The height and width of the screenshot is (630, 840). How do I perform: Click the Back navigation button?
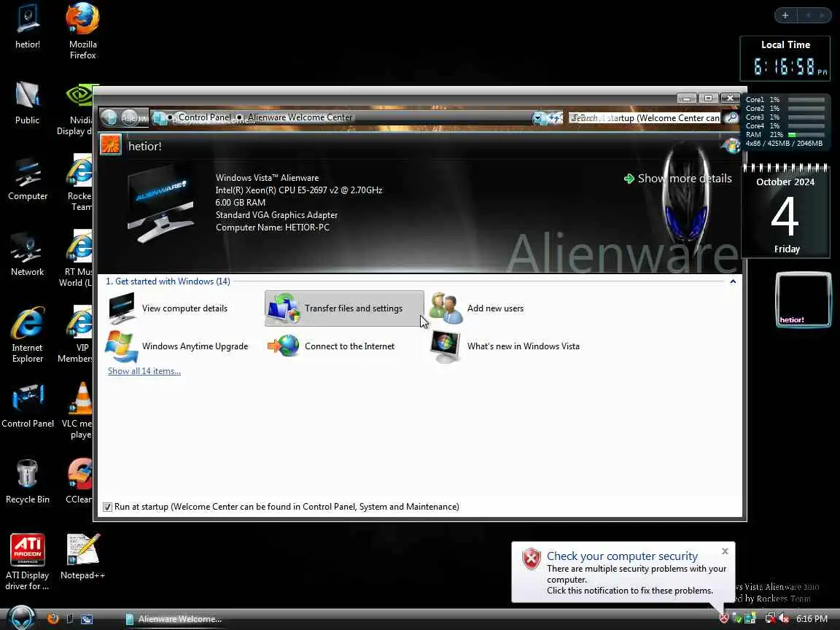109,117
